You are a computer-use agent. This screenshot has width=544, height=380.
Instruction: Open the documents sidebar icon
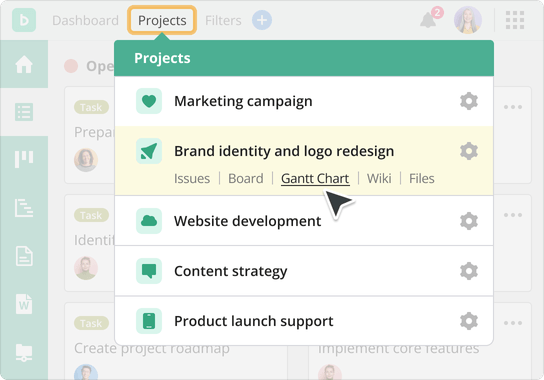pos(24,256)
